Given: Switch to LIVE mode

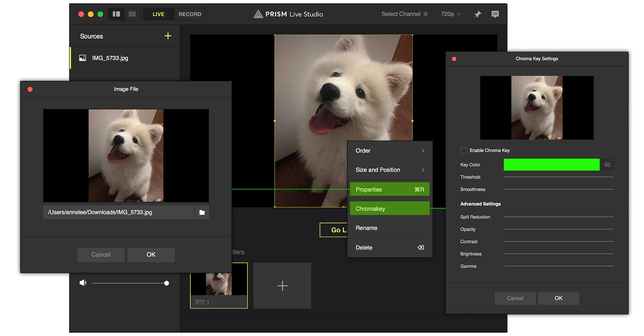Looking at the screenshot, I should [158, 14].
